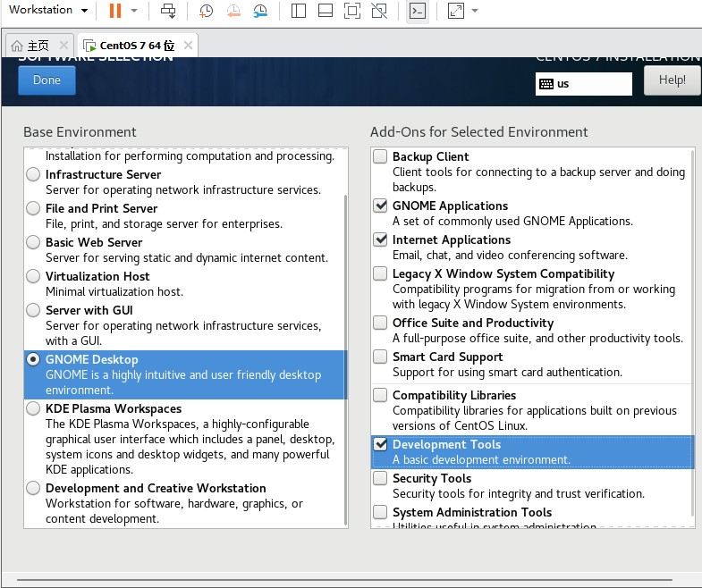Viewport: 702px width, 588px height.
Task: Select Infrastructure Server radio button
Action: point(33,174)
